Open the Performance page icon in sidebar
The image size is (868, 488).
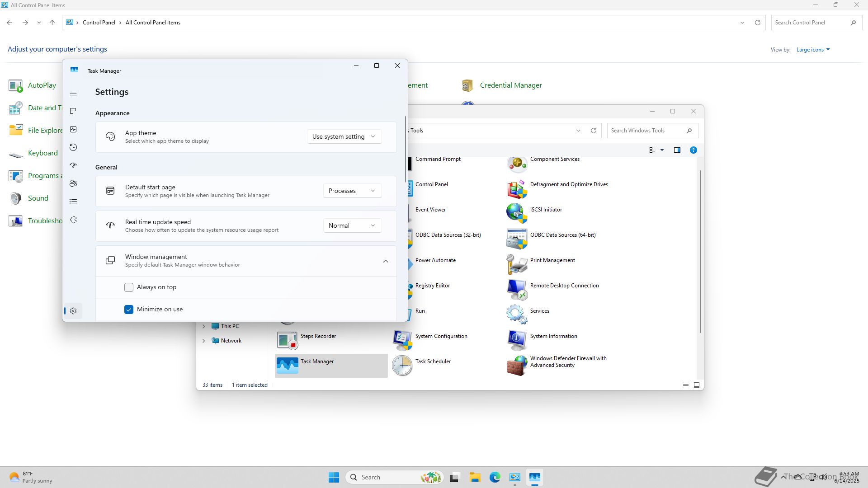coord(73,129)
